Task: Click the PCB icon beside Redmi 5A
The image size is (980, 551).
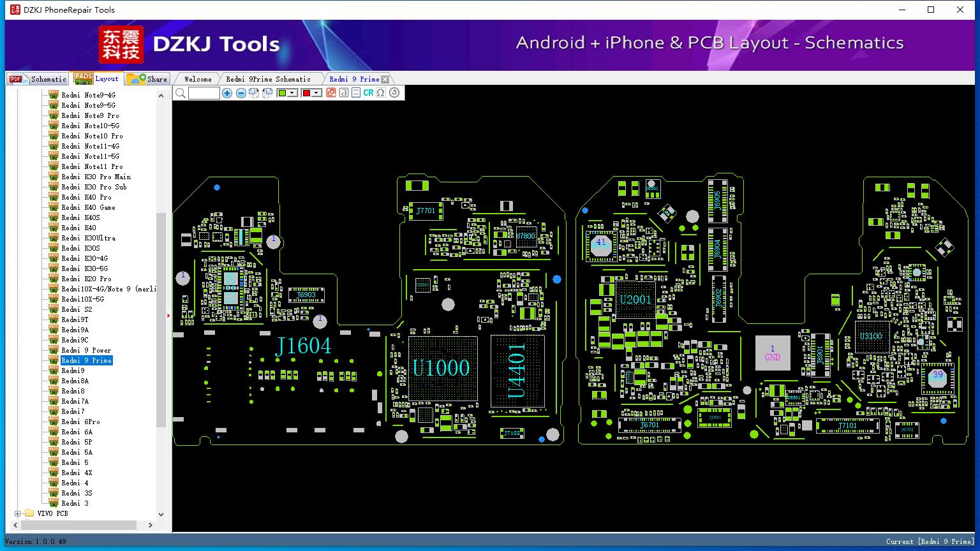Action: (54, 452)
